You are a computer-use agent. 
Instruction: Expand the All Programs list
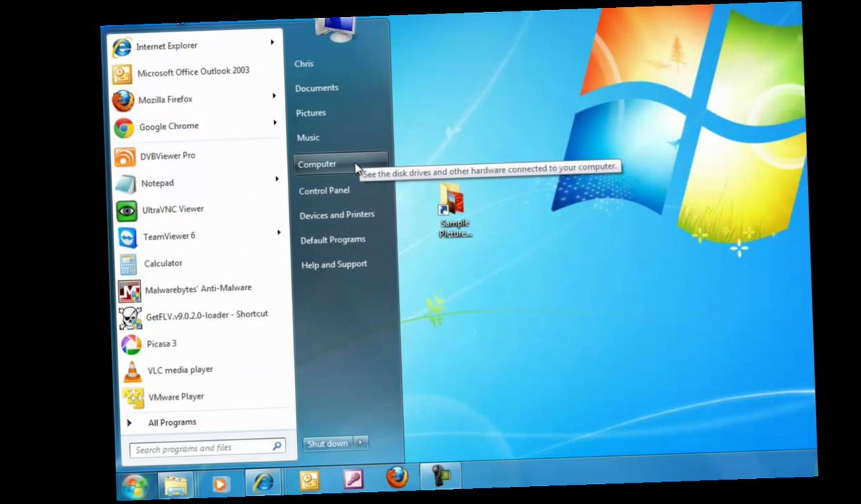[172, 422]
